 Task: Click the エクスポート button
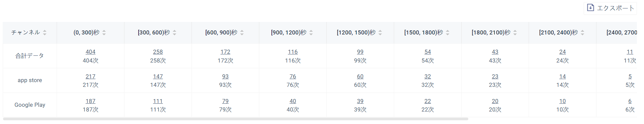click(610, 8)
